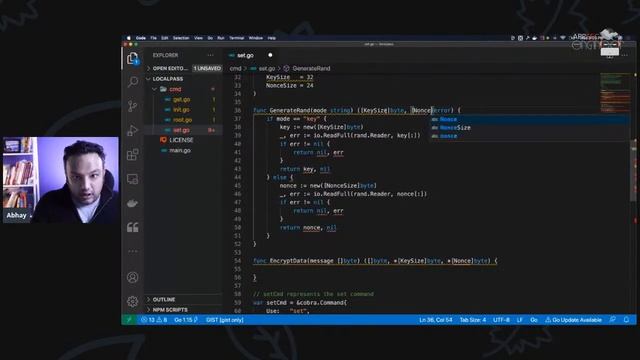640x360 pixels.
Task: Click Ln 36, Col 54 cursor position
Action: click(436, 320)
